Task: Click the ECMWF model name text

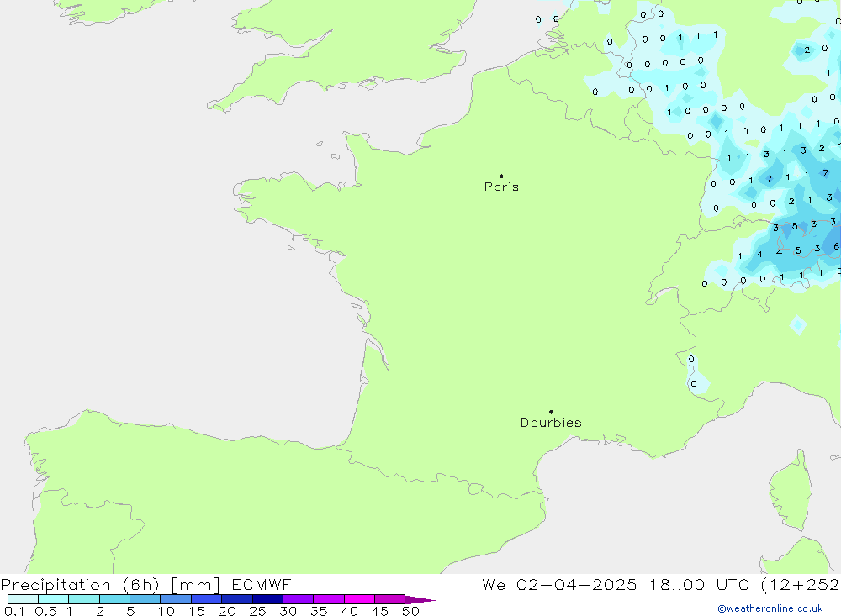Action: coord(262,584)
